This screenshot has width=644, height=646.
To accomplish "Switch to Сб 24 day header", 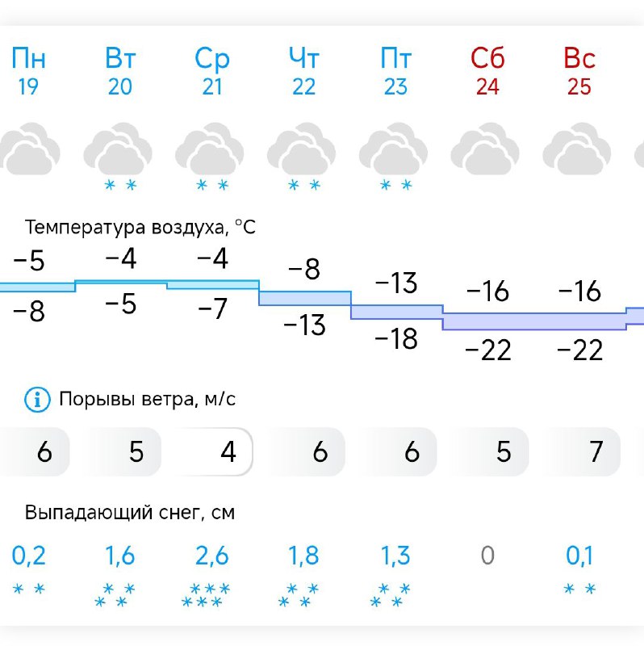I will [x=487, y=71].
